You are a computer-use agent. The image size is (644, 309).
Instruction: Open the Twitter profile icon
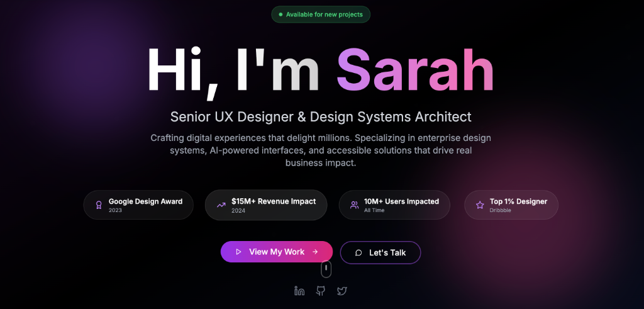342,291
